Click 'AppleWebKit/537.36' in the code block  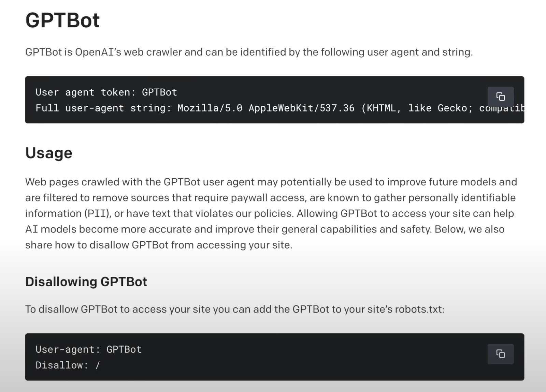[301, 108]
